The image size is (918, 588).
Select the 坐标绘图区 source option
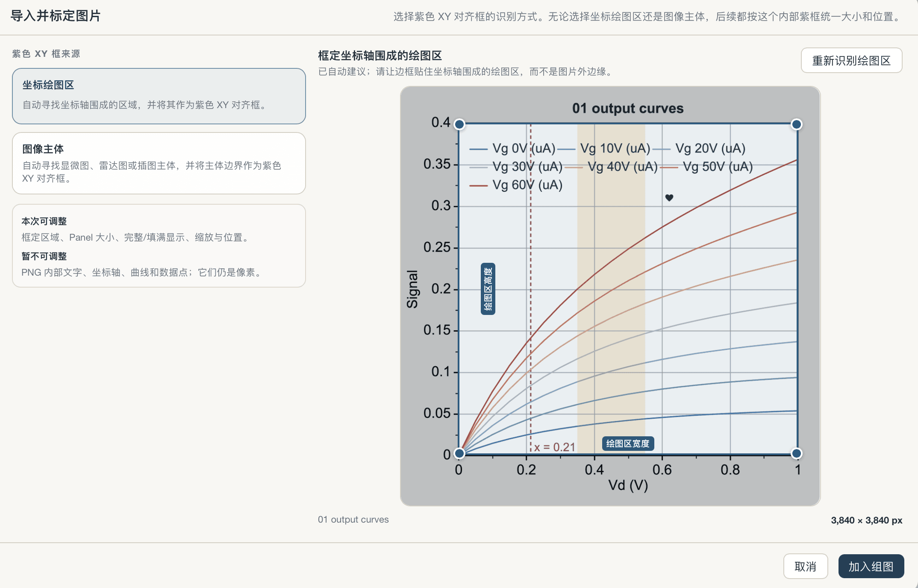(x=159, y=96)
